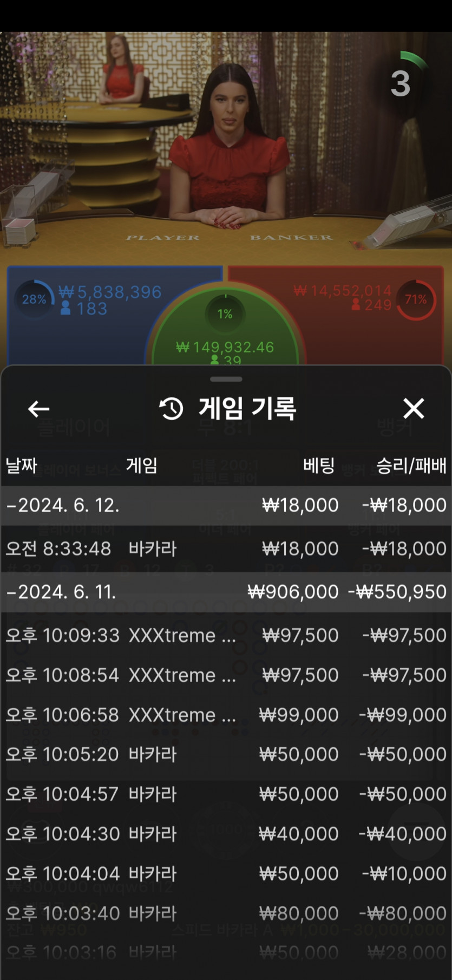Click the ₩99,000 bet amount at 10:06:58
452x980 pixels.
(299, 715)
